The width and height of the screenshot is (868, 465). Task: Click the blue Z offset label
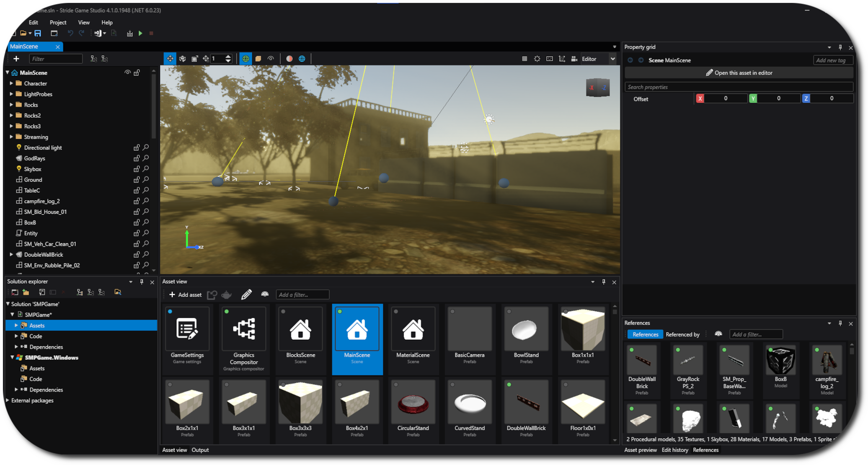click(x=806, y=98)
